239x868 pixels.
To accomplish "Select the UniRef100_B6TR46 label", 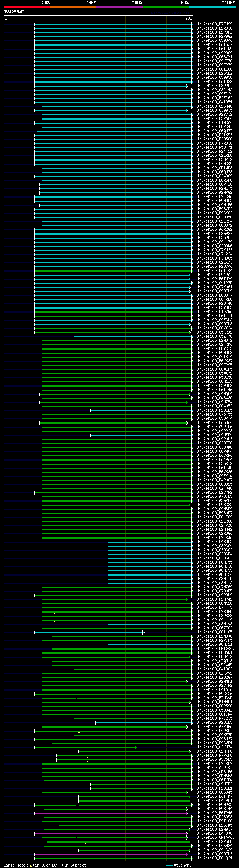I will click(x=214, y=813).
